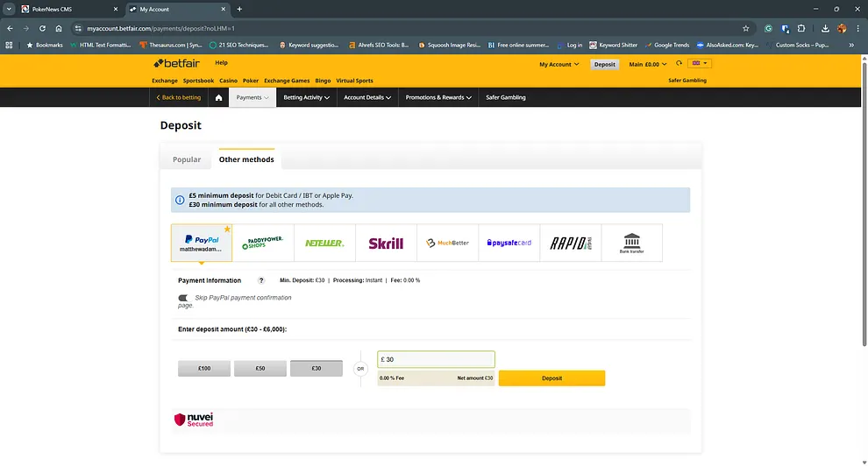Open Grammarly extension icon

click(768, 28)
